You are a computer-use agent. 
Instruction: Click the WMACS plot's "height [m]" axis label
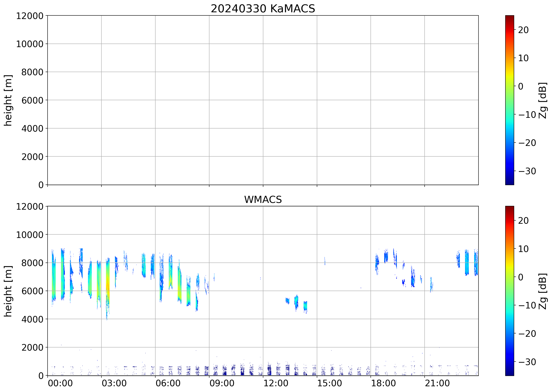click(x=8, y=291)
